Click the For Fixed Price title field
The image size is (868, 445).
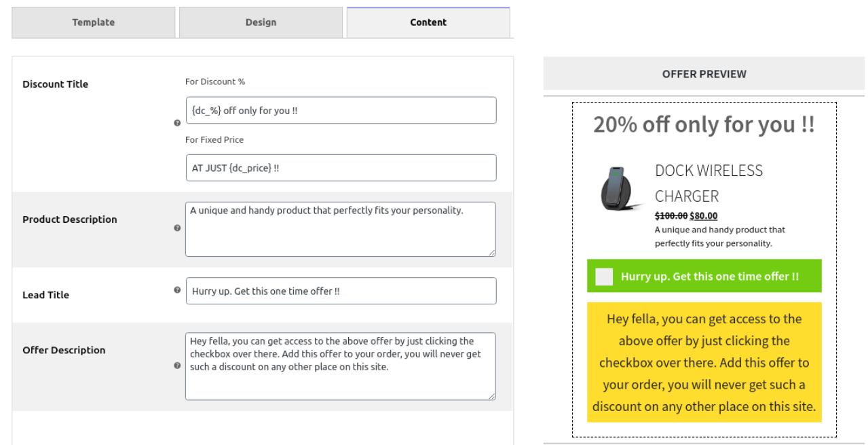(x=341, y=168)
